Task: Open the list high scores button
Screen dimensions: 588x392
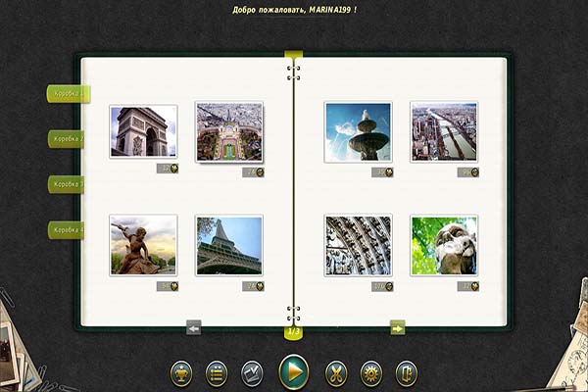Action: coord(217,373)
